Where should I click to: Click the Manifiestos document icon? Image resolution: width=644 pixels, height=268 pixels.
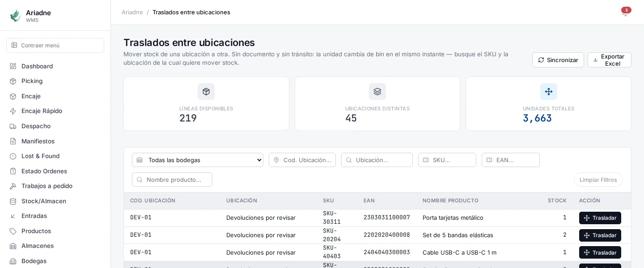[x=13, y=141]
